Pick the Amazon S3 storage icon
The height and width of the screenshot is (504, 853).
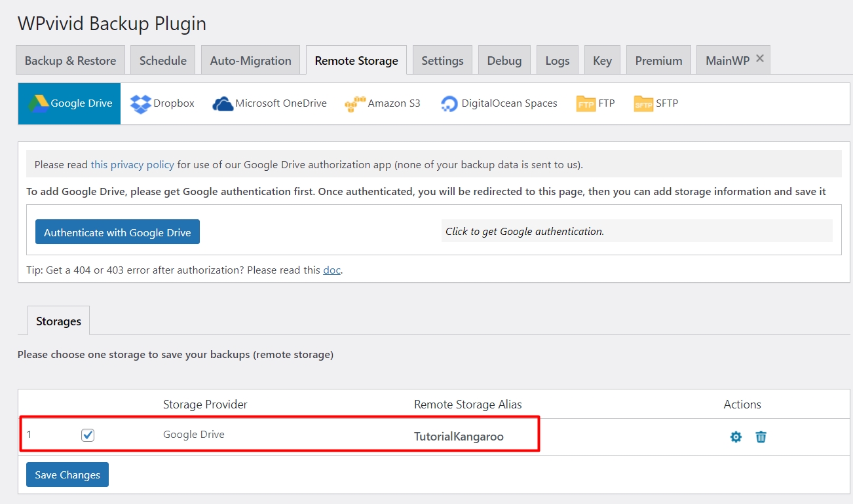(x=354, y=103)
